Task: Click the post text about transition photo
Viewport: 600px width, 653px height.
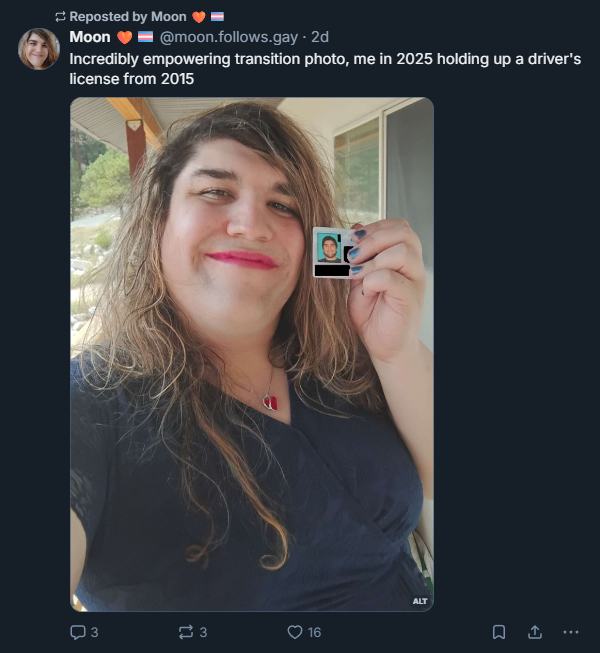Action: click(x=325, y=69)
